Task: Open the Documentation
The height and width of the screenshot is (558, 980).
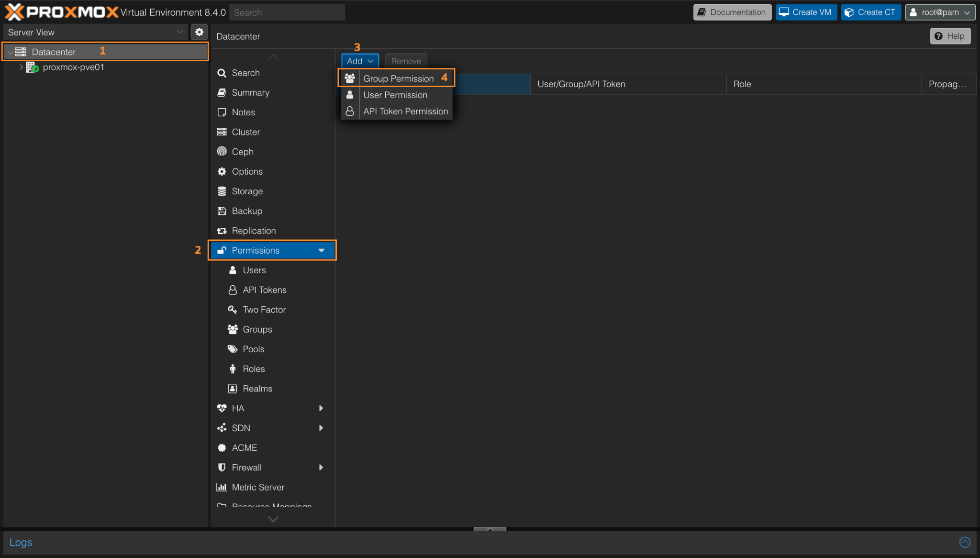Action: click(x=732, y=12)
